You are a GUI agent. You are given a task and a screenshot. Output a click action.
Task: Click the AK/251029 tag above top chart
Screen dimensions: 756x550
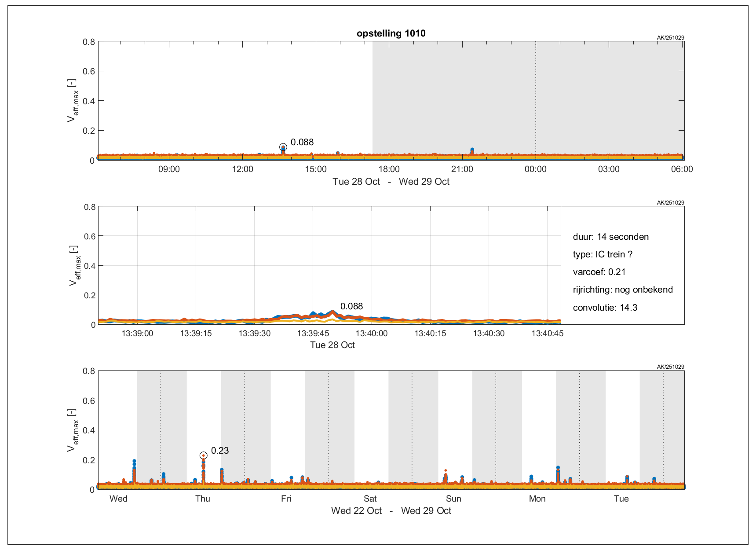coord(670,38)
